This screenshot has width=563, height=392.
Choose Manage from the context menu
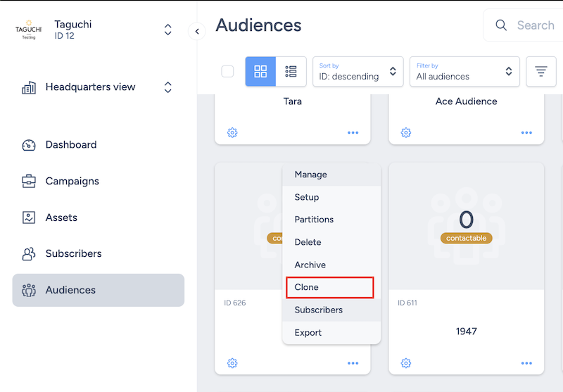click(x=331, y=175)
